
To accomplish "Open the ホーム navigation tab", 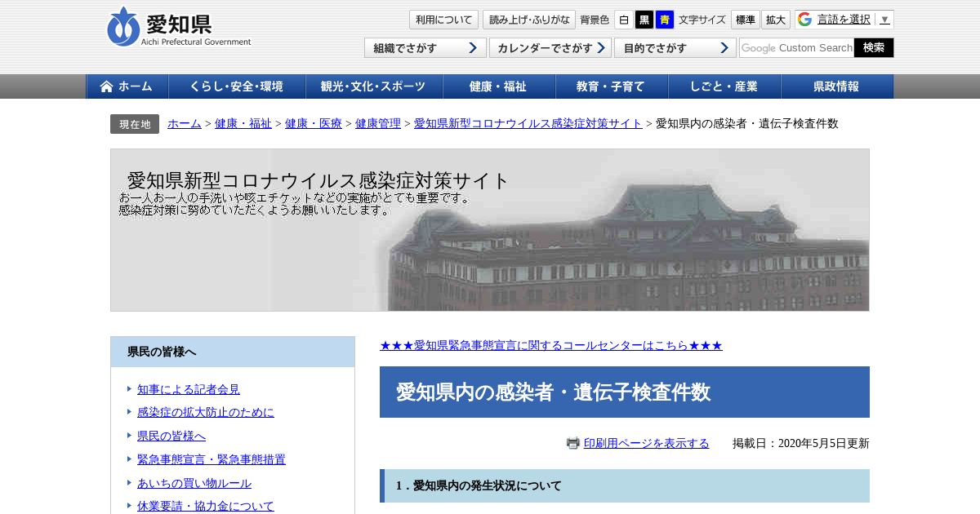I will 127,86.
